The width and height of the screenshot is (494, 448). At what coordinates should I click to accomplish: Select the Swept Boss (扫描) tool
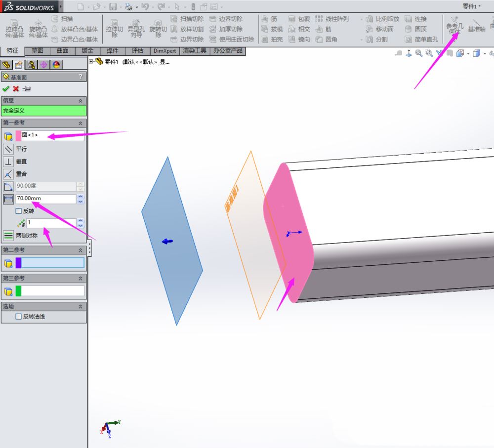(62, 19)
